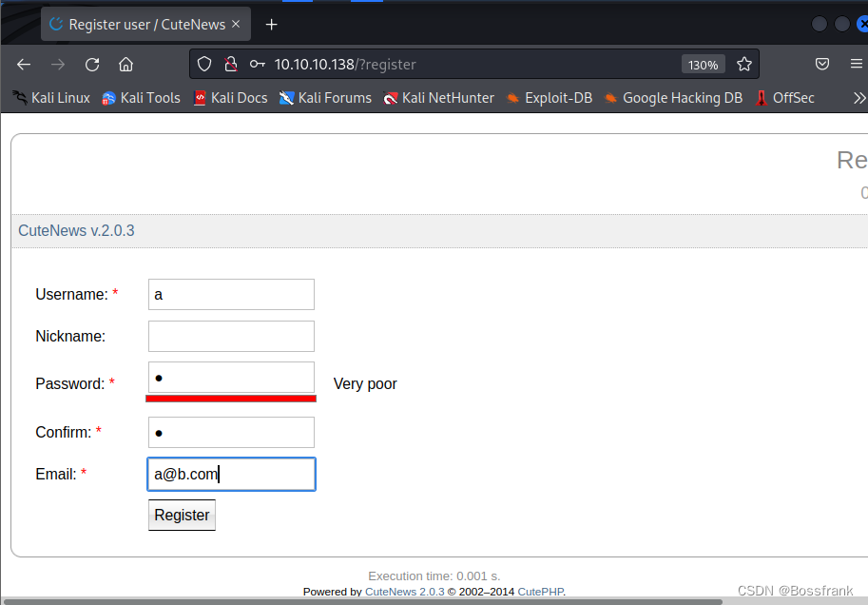Open the Exploit-DB bookmark
The image size is (868, 605).
click(550, 98)
